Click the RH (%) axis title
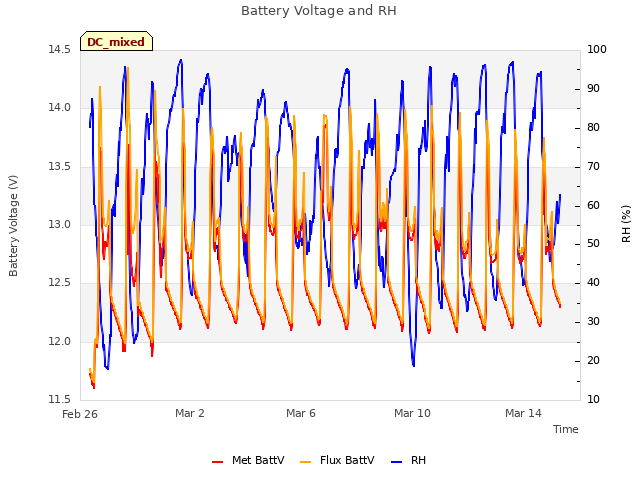640x480 pixels. pyautogui.click(x=626, y=224)
